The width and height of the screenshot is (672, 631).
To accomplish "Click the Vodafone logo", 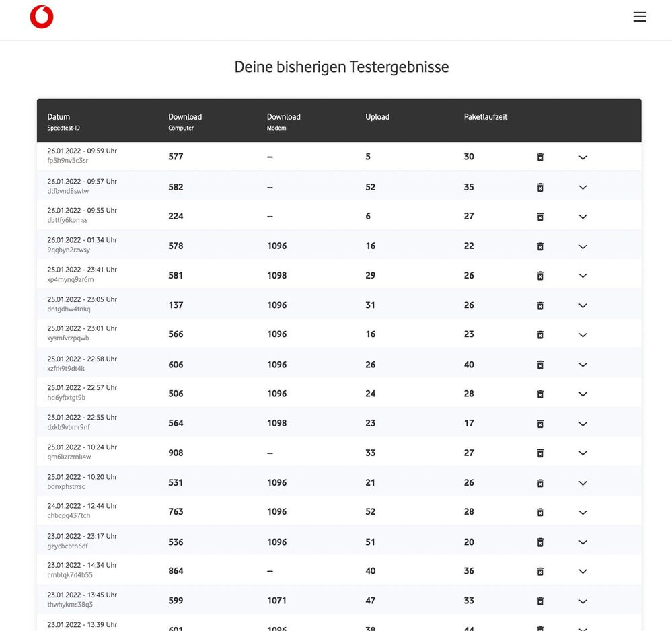I will (42, 17).
